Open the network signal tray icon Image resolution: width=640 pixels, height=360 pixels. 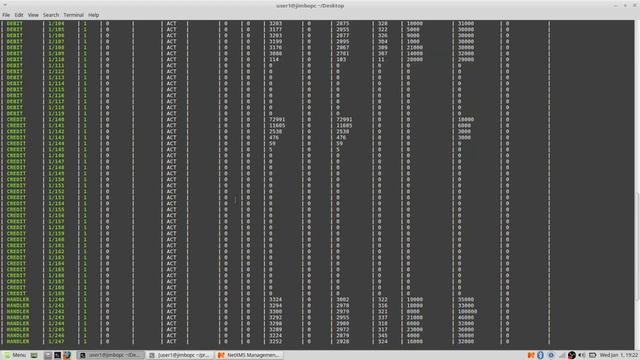tap(562, 355)
